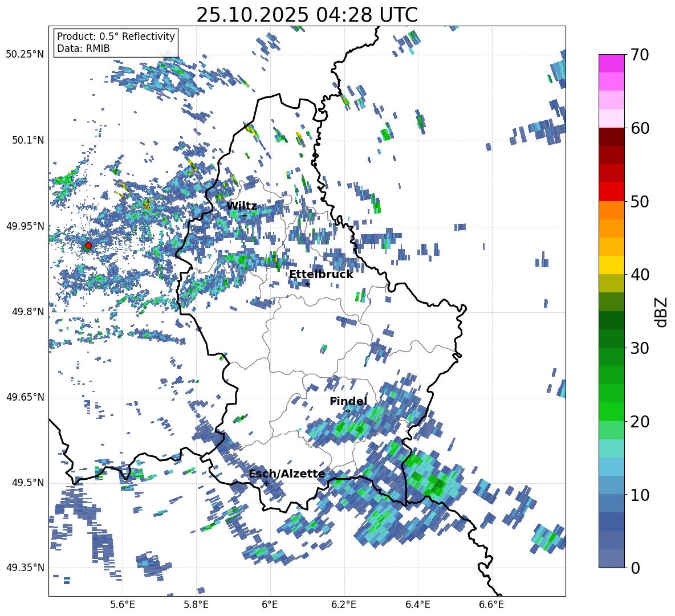Image resolution: width=675 pixels, height=616 pixels.
Task: Click the 6.6°E longitude label
Action: tap(491, 605)
